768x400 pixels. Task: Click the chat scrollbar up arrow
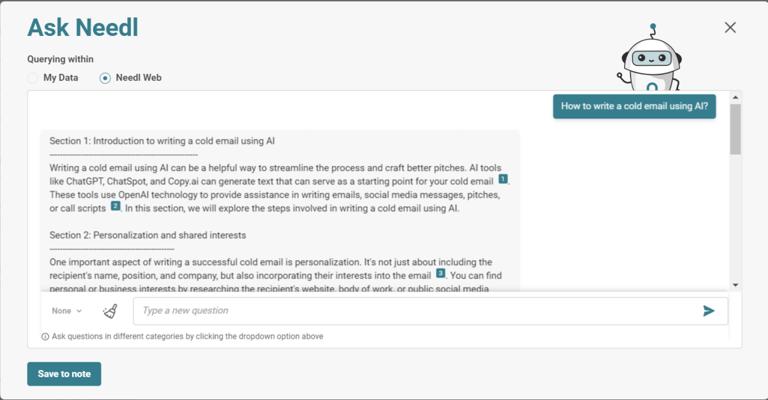click(735, 98)
